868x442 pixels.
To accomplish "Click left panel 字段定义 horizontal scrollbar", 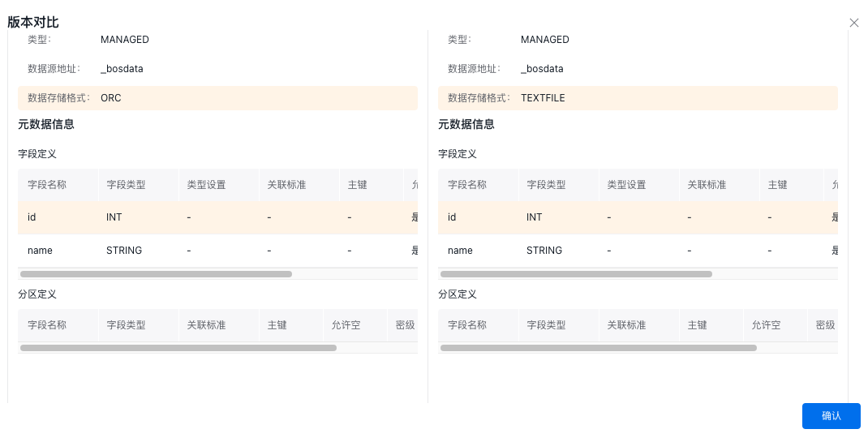I will tap(156, 274).
